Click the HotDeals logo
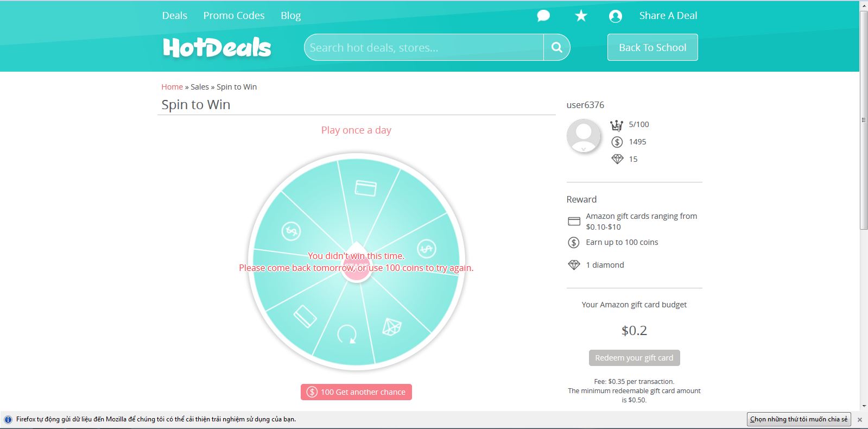Image resolution: width=868 pixels, height=429 pixels. coord(217,47)
